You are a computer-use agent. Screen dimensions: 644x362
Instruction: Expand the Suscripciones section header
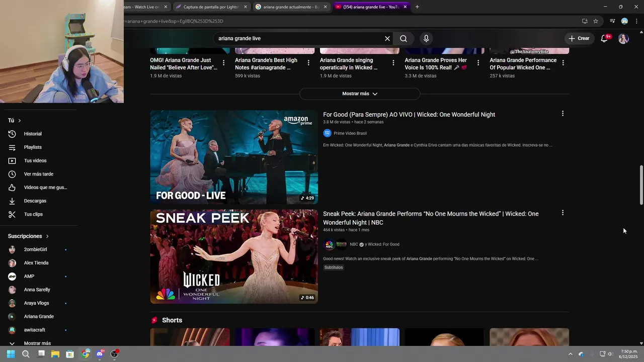[x=29, y=236]
